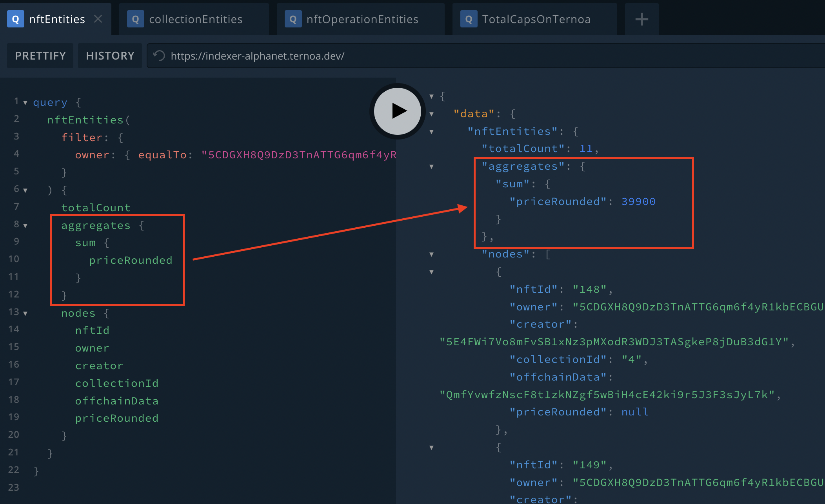The width and height of the screenshot is (825, 504).
Task: Add a new tab with plus icon
Action: tap(641, 19)
